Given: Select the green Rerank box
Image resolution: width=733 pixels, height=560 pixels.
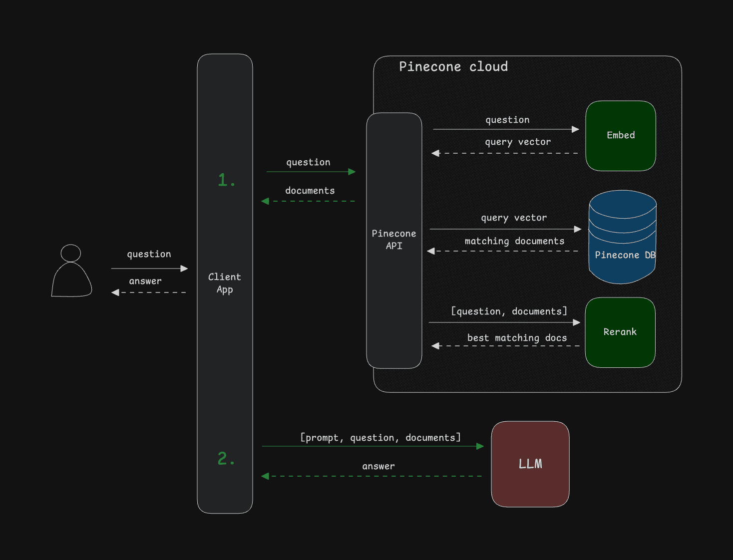Looking at the screenshot, I should (620, 332).
